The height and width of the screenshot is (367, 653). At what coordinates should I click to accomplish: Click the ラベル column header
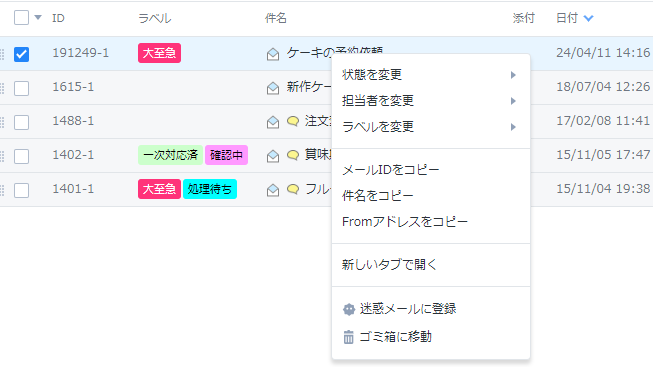point(155,18)
